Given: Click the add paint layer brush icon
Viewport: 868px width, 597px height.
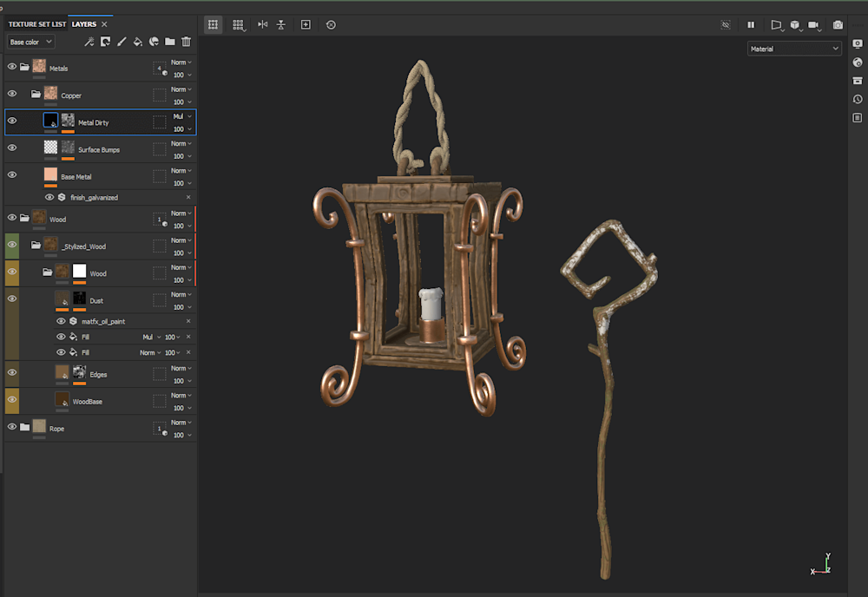Looking at the screenshot, I should click(122, 42).
